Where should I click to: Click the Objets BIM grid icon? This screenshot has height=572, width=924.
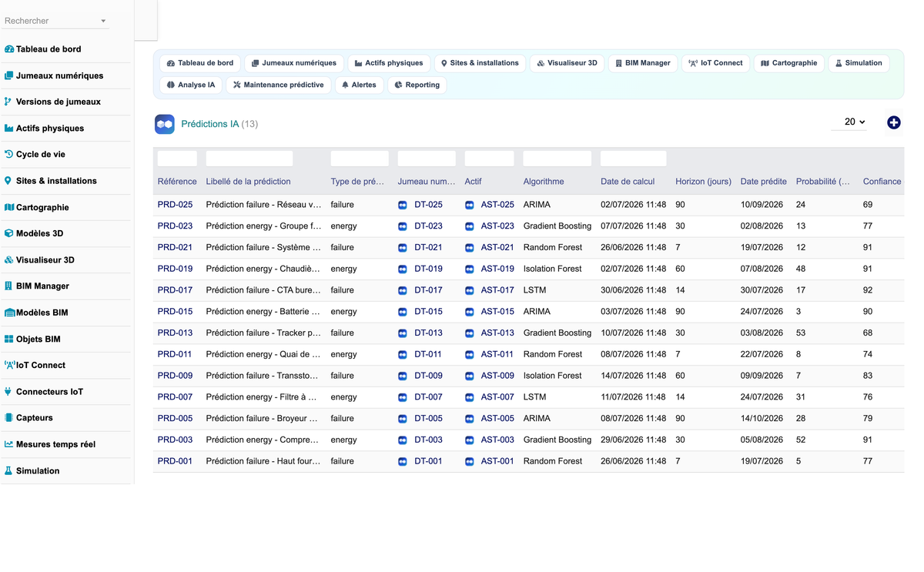[9, 339]
